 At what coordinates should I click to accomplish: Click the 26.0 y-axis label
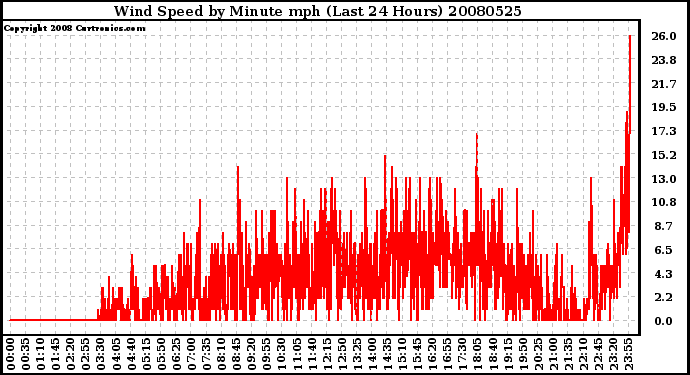pos(664,36)
